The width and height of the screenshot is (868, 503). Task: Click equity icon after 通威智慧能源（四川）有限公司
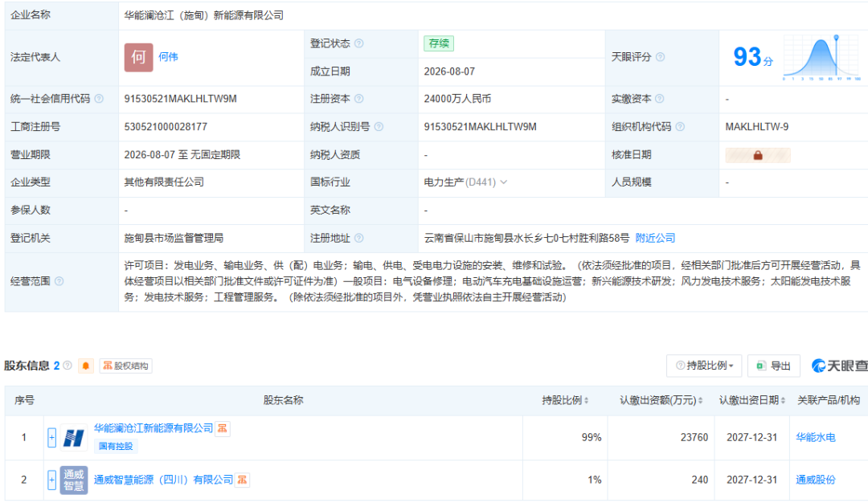(242, 480)
